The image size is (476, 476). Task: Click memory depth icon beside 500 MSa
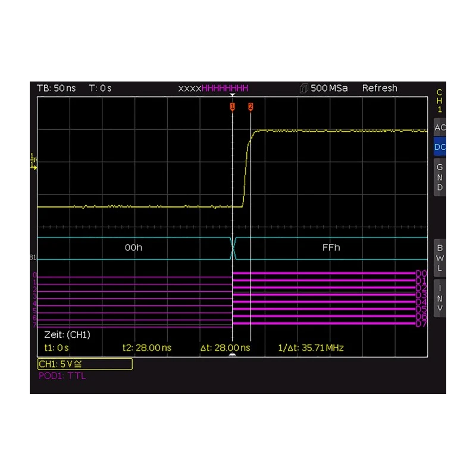click(303, 88)
